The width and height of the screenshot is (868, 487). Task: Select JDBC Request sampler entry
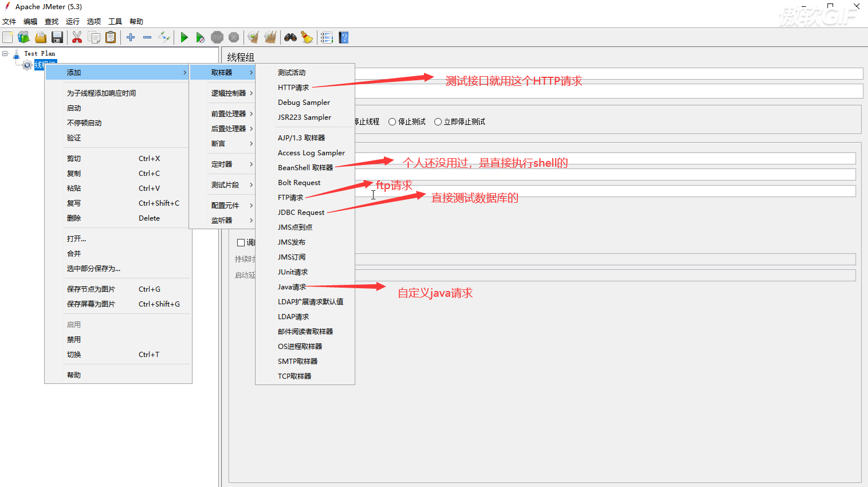pos(301,213)
